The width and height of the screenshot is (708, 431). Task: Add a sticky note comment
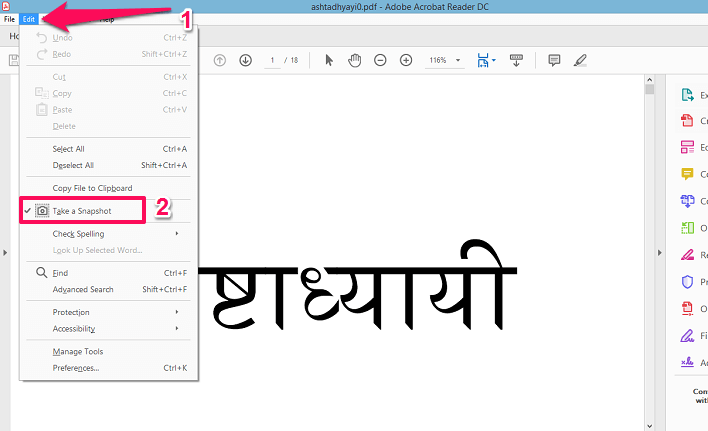[554, 60]
